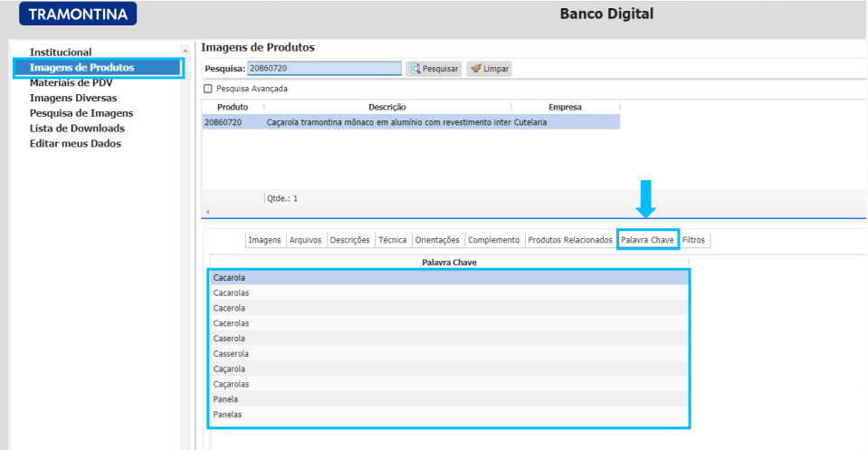Click the Pesquisar button with its magnifier icon
This screenshot has height=450, width=868.
pyautogui.click(x=434, y=69)
